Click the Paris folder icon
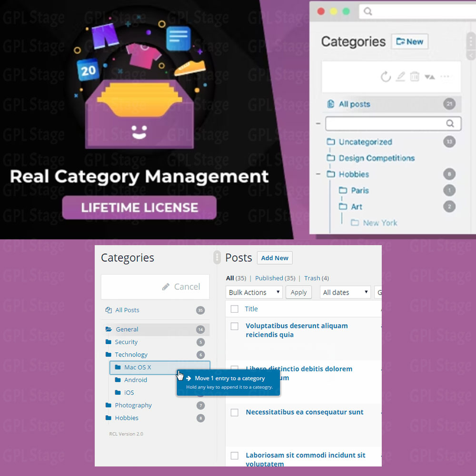Screen dimensions: 476x476 (x=343, y=190)
